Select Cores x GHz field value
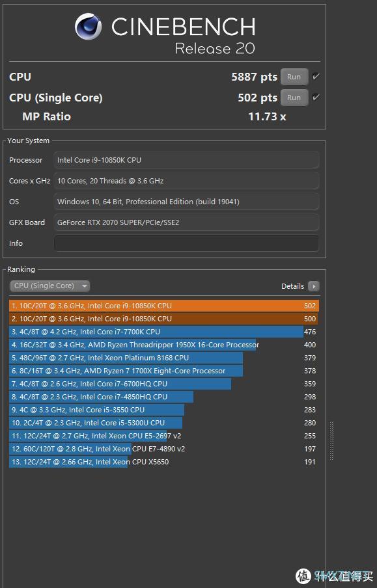The width and height of the screenshot is (377, 588). point(187,181)
